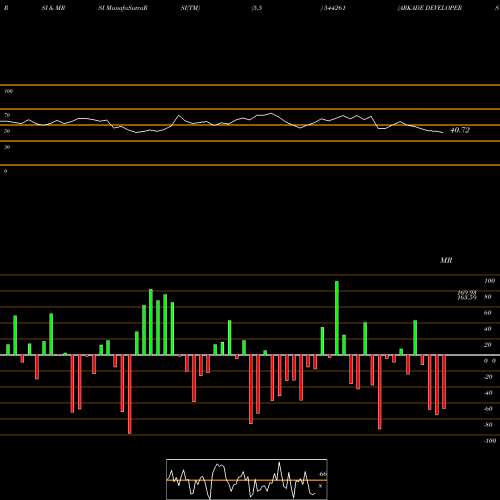Click the RSI value 40.72 label
The image size is (500, 500).
[x=460, y=130]
